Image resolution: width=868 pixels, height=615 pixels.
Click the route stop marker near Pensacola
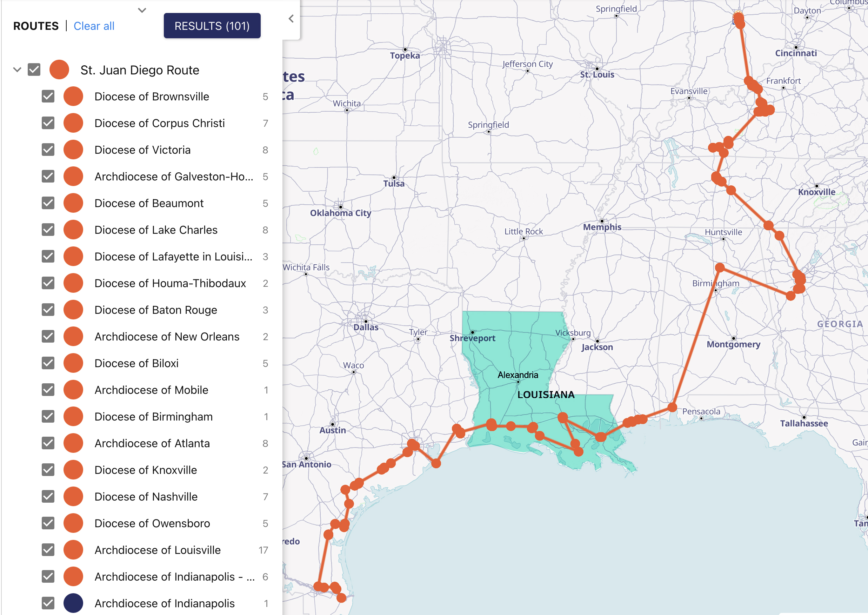pos(672,408)
